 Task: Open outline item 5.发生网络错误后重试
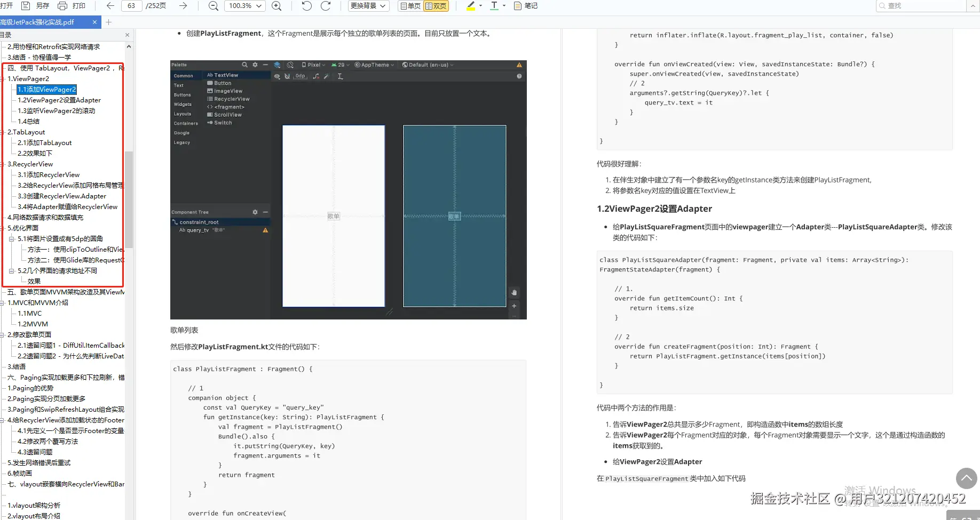39,463
